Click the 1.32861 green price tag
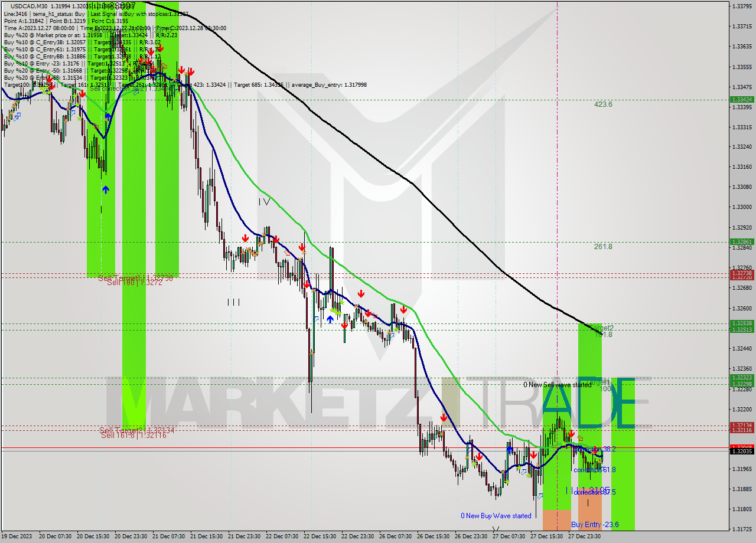Viewport: 756px width, 543px height. [x=742, y=242]
